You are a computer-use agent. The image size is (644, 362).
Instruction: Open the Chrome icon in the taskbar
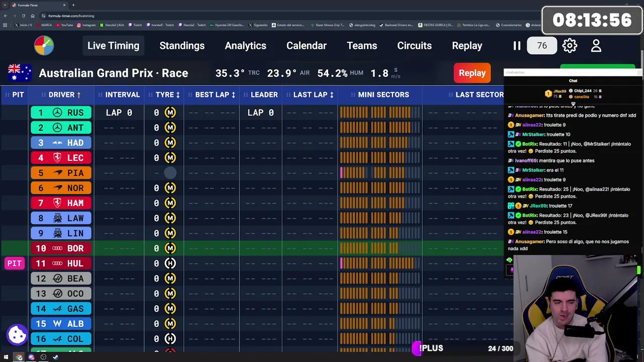19,357
